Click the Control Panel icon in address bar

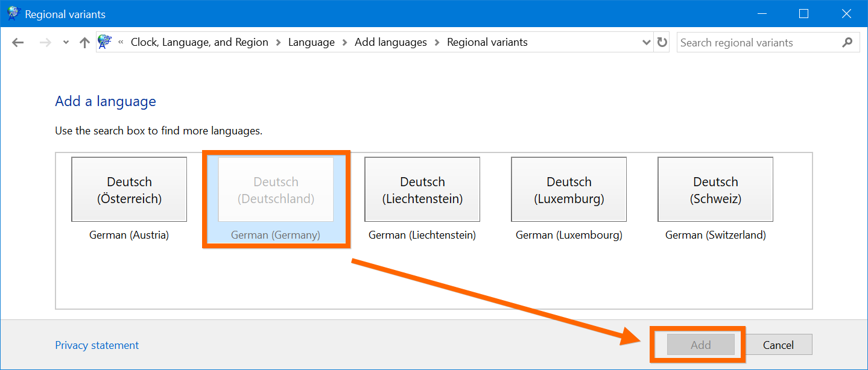(105, 42)
